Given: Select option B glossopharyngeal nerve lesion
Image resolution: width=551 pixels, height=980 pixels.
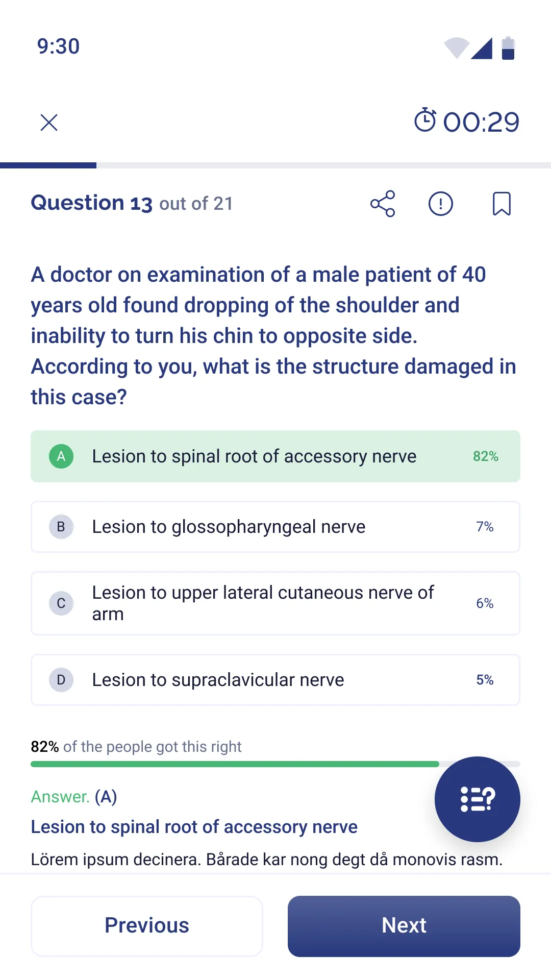Looking at the screenshot, I should click(275, 527).
